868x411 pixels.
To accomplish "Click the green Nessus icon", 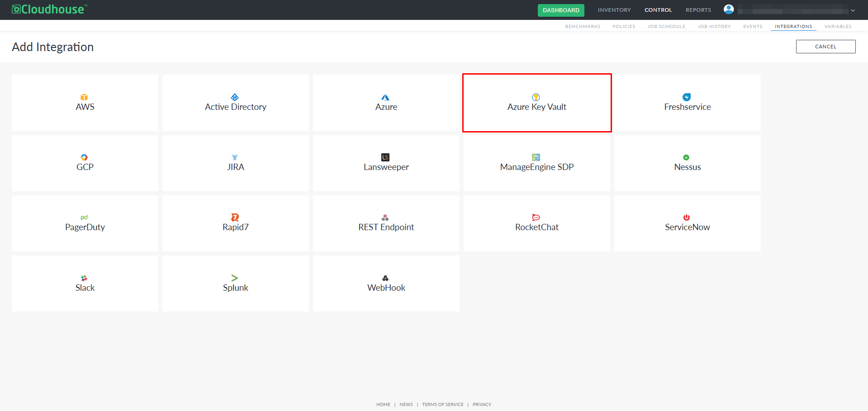I will click(x=686, y=157).
